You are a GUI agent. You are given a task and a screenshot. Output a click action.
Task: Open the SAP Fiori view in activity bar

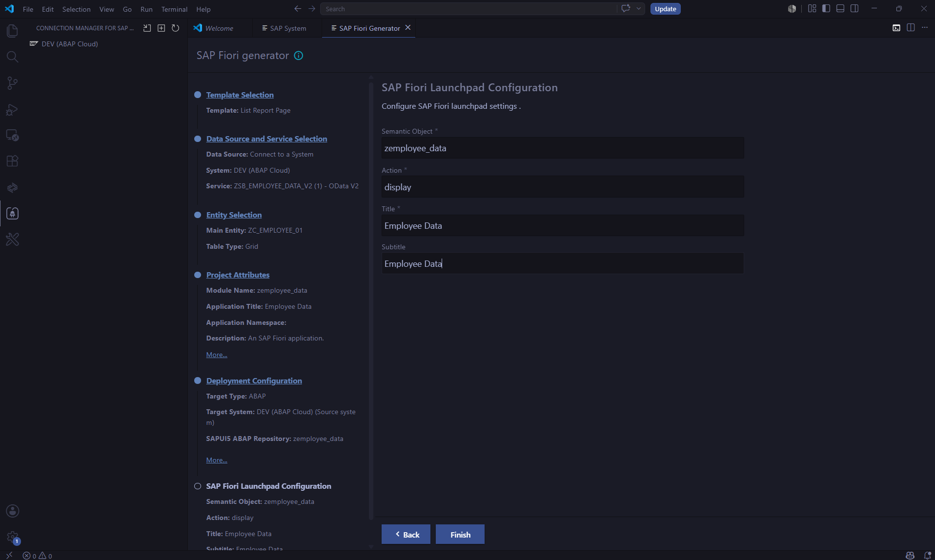[x=12, y=213]
